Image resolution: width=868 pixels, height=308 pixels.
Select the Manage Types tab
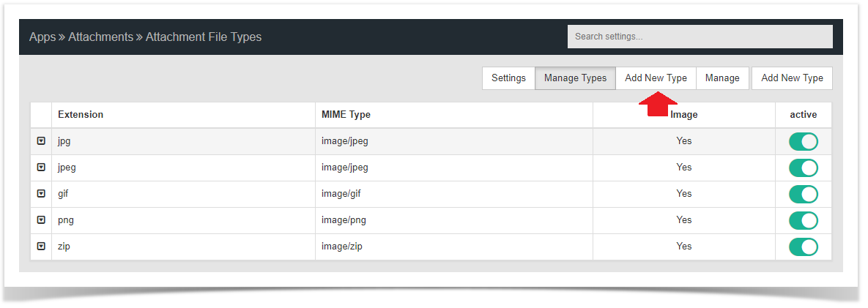tap(575, 78)
